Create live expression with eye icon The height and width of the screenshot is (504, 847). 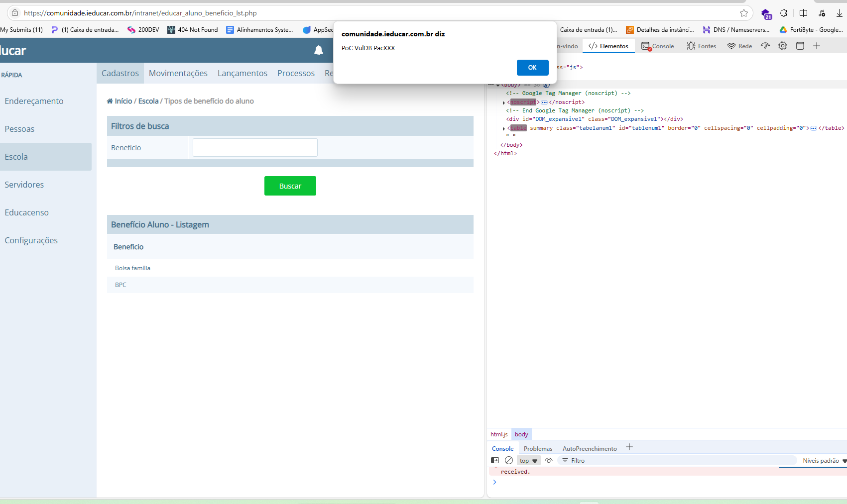pyautogui.click(x=549, y=460)
